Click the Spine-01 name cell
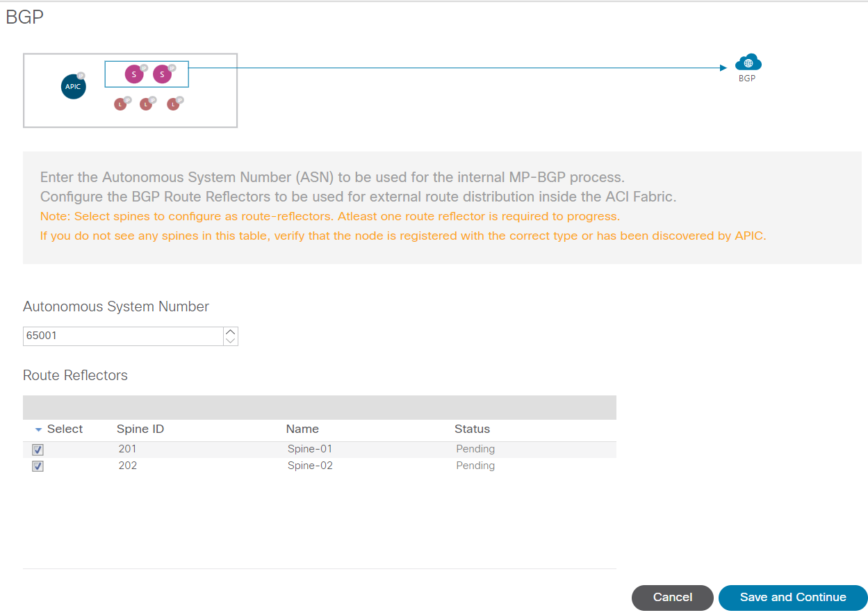The height and width of the screenshot is (615, 868). point(310,449)
